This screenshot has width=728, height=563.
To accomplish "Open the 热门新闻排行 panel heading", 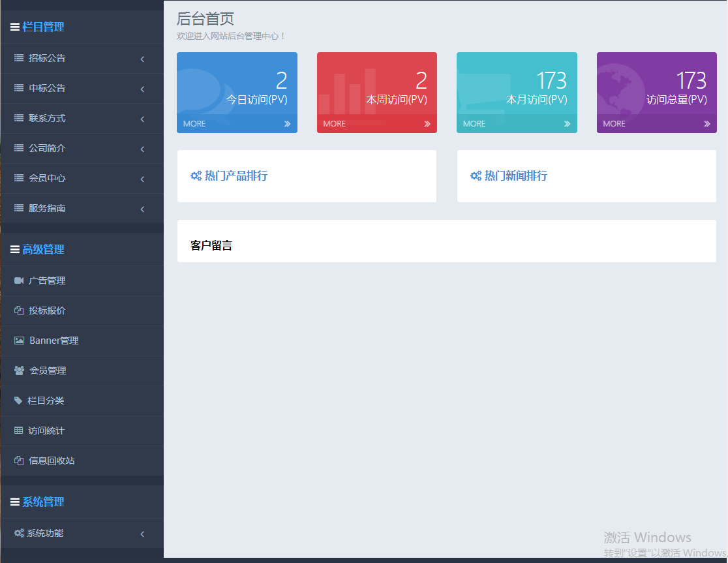I will pyautogui.click(x=515, y=175).
